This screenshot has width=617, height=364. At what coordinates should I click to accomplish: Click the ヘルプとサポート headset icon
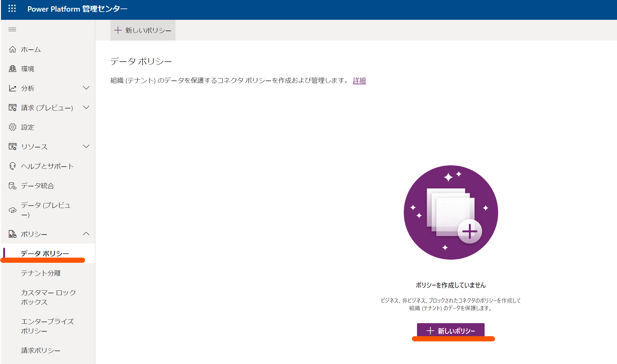(x=13, y=166)
